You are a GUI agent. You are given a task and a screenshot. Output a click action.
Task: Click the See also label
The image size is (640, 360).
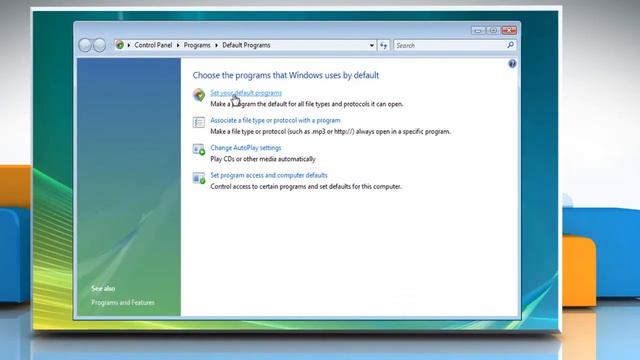pyautogui.click(x=103, y=289)
